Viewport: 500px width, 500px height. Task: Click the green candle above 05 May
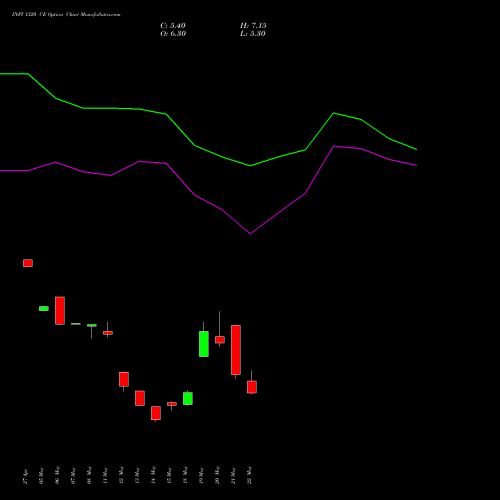[44, 308]
